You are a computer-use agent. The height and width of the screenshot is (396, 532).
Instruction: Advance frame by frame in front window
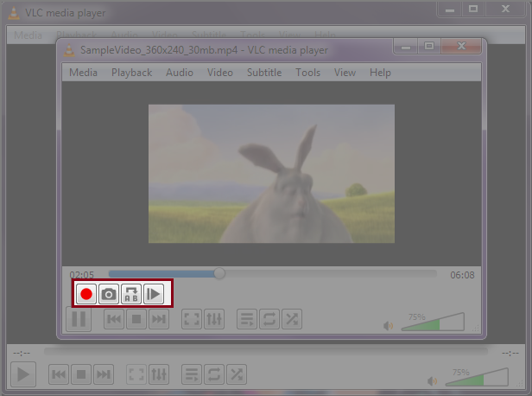(154, 294)
